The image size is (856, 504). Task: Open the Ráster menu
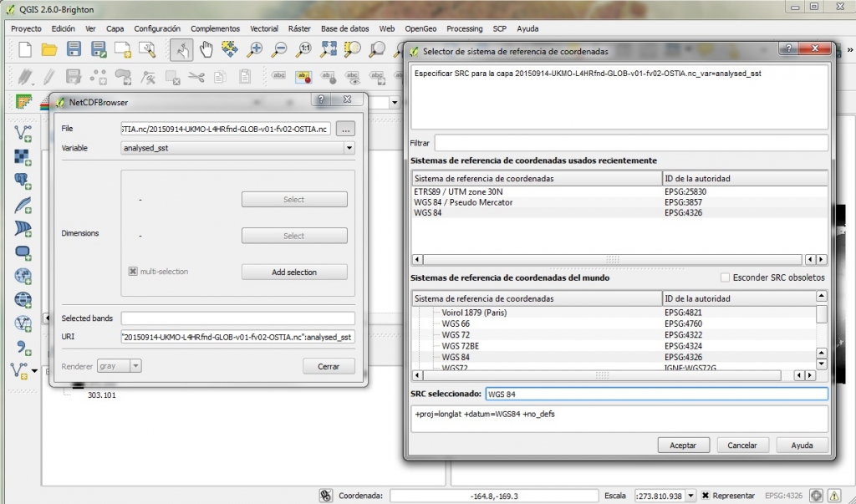[x=299, y=28]
